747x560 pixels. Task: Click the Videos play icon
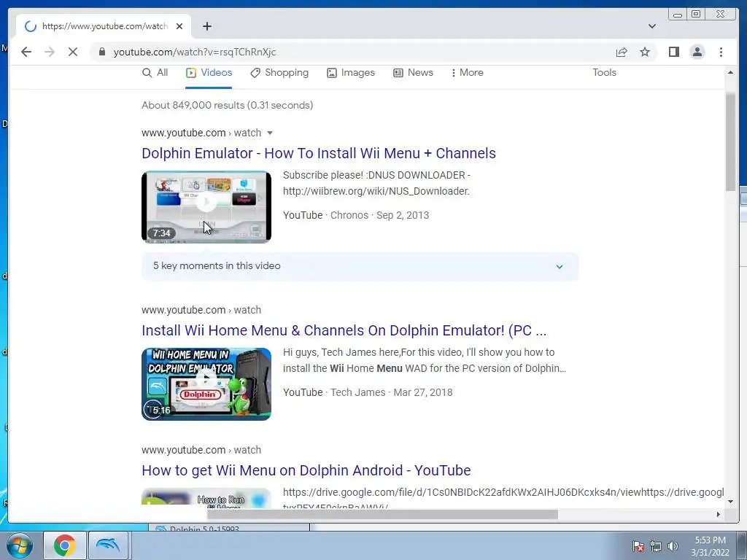click(x=191, y=73)
